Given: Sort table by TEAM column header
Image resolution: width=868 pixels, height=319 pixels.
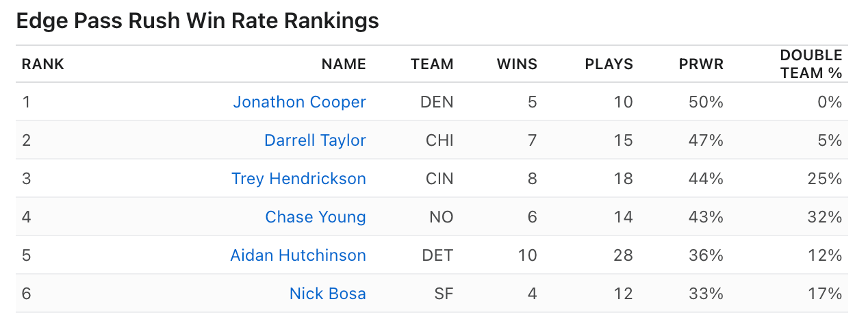Looking at the screenshot, I should pos(432,64).
